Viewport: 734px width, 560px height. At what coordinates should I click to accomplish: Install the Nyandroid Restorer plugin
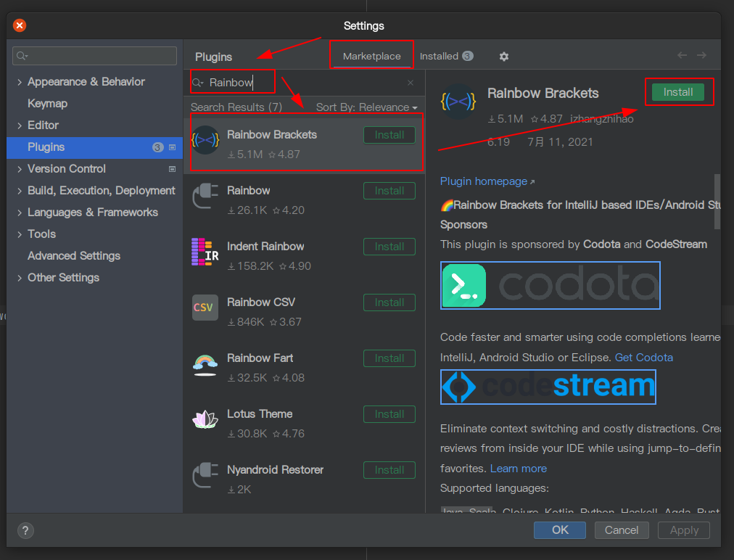389,469
